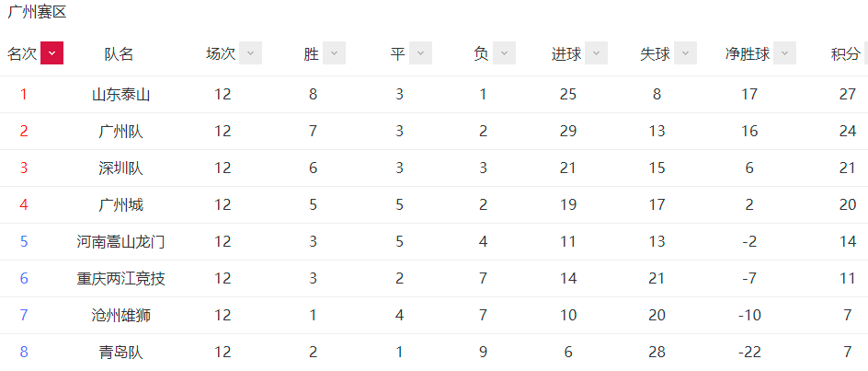The height and width of the screenshot is (371, 868).
Task: Select 青岛队 in the last row
Action: pyautogui.click(x=120, y=353)
